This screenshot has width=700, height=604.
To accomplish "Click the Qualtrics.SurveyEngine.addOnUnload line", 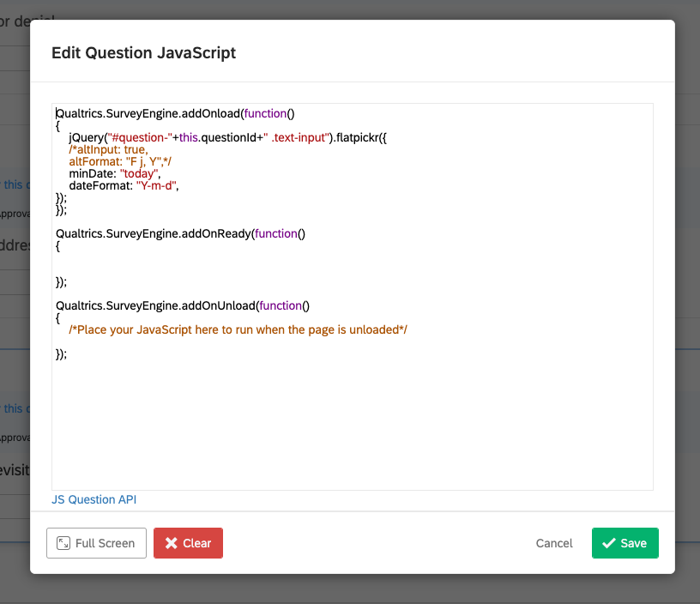I will point(183,305).
